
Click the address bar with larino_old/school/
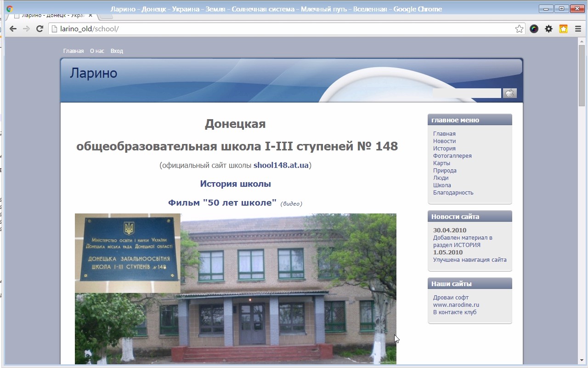(x=287, y=29)
